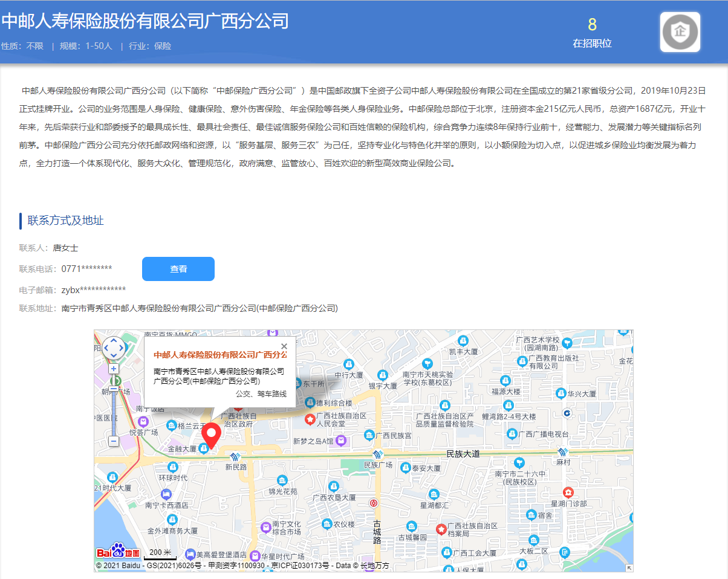
Task: Zoom out with map minus button
Action: click(114, 441)
